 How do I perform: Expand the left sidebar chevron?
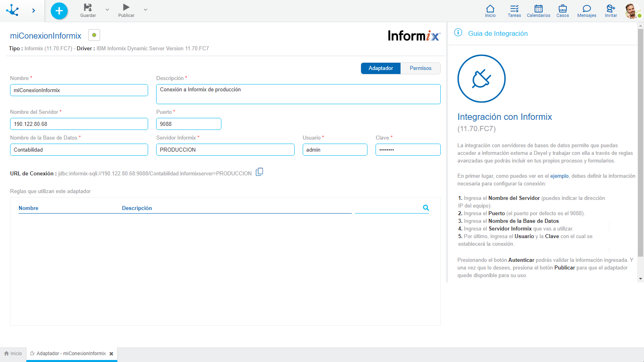33,11
